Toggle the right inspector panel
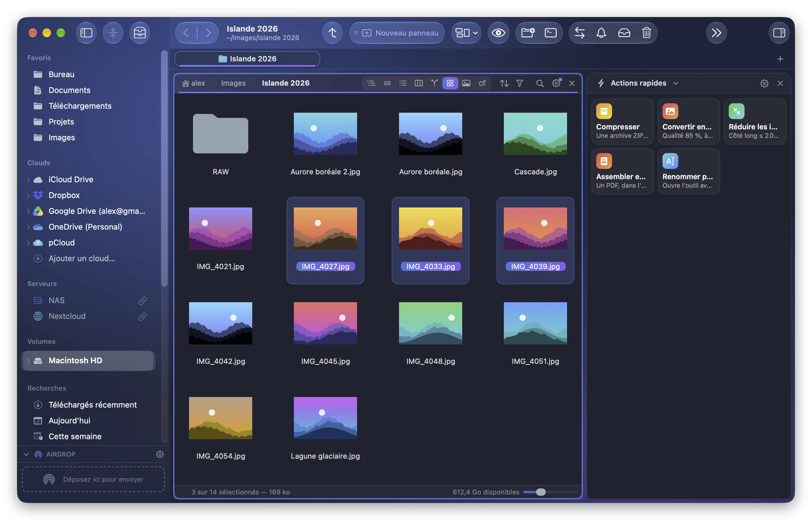Viewport: 812px width, 520px height. (779, 33)
